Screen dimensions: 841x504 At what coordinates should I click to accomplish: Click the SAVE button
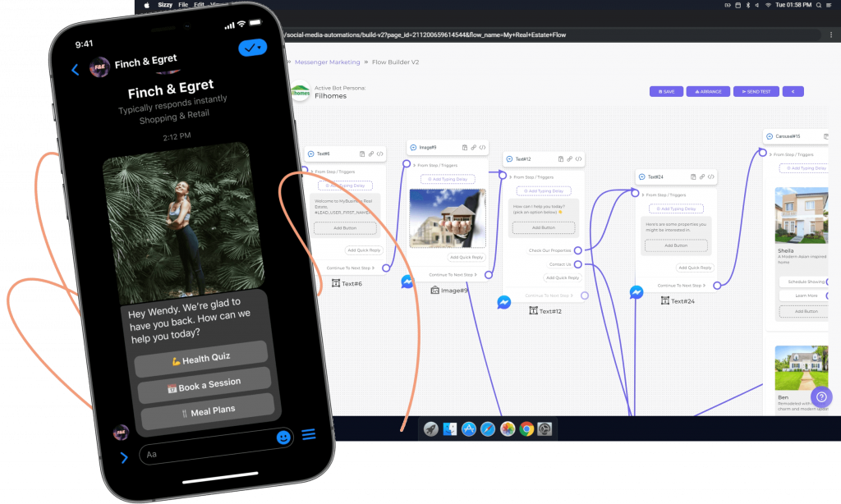(666, 92)
